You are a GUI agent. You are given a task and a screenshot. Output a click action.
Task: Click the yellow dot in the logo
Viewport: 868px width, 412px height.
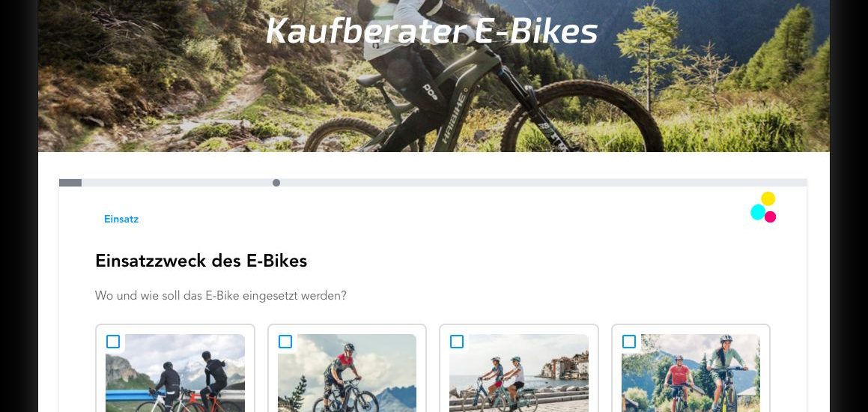[768, 199]
